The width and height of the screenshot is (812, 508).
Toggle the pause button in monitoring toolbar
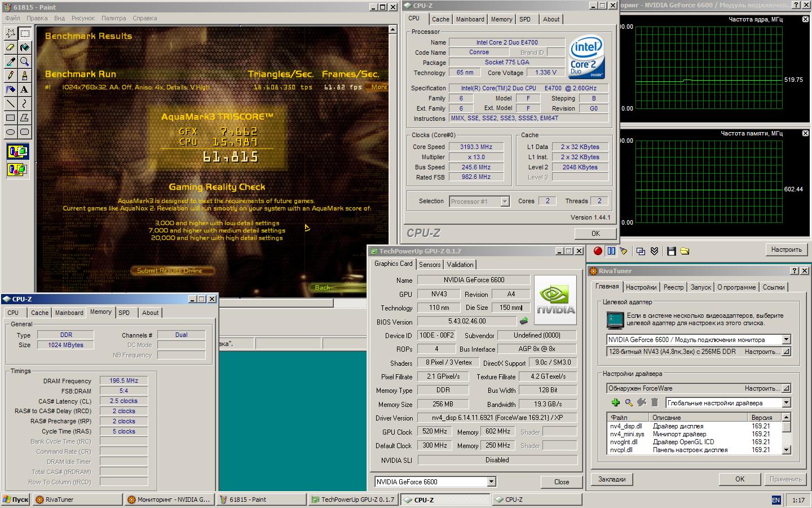(611, 251)
